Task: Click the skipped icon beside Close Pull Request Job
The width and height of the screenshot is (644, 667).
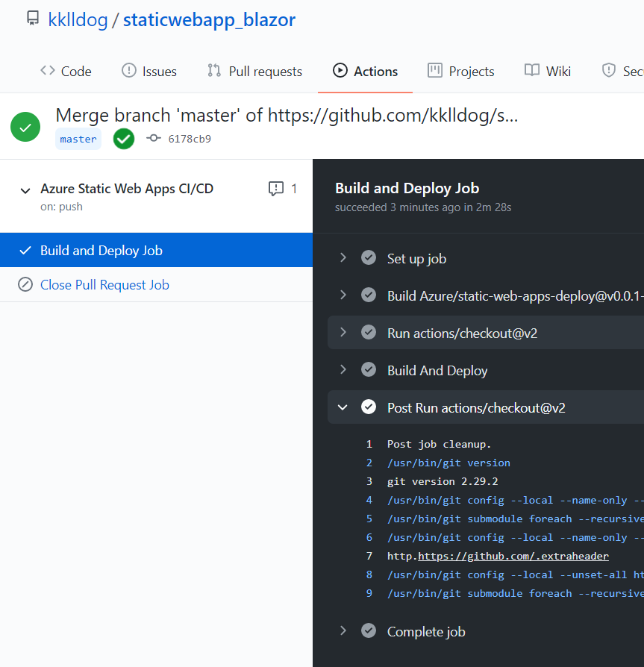Action: pyautogui.click(x=25, y=284)
